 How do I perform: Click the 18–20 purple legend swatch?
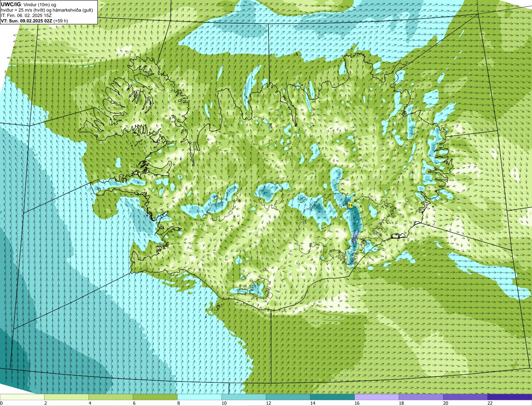[x=421, y=397]
